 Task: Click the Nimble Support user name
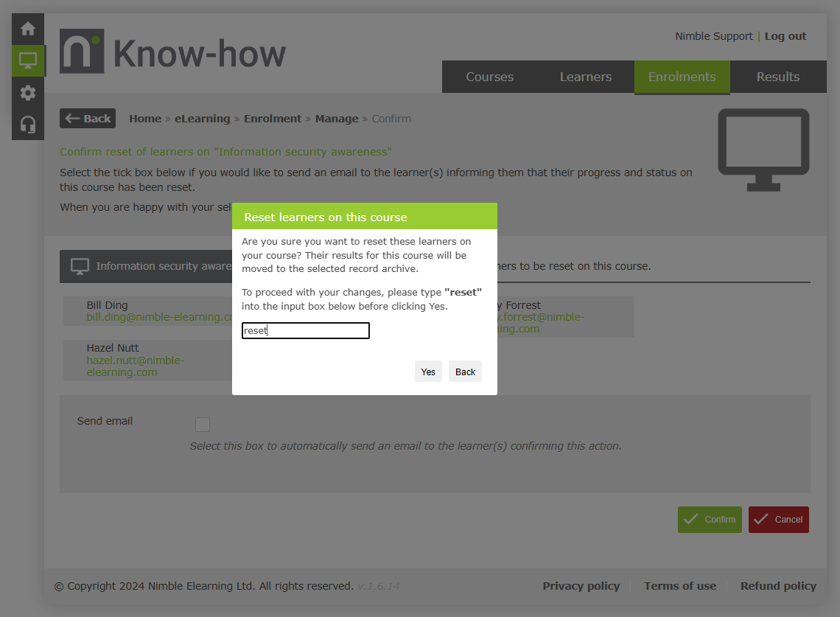coord(713,36)
